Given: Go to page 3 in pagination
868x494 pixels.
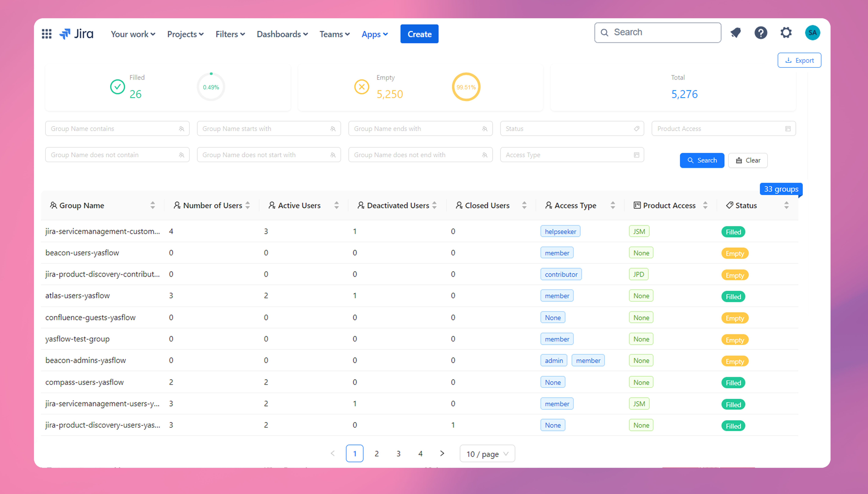Looking at the screenshot, I should click(x=398, y=454).
